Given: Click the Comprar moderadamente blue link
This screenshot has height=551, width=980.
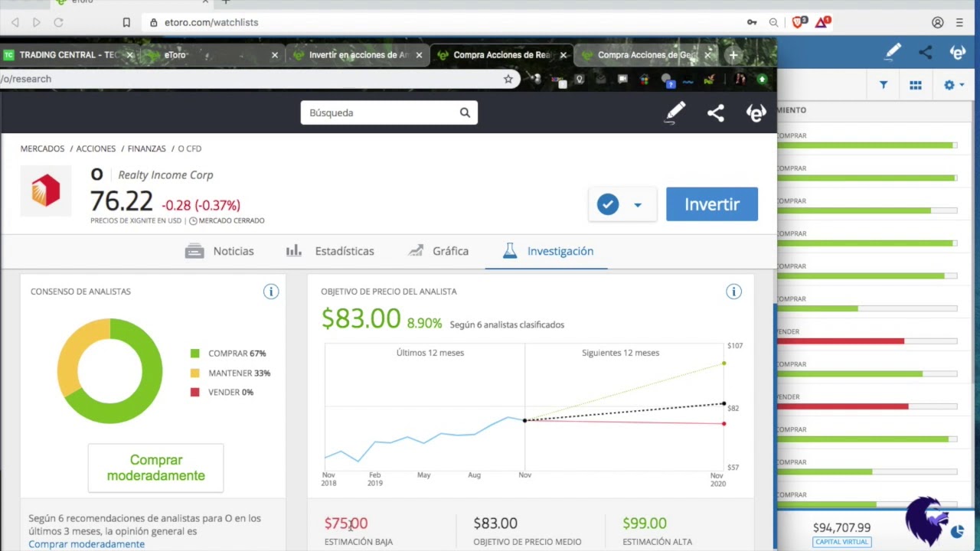Looking at the screenshot, I should coord(87,544).
